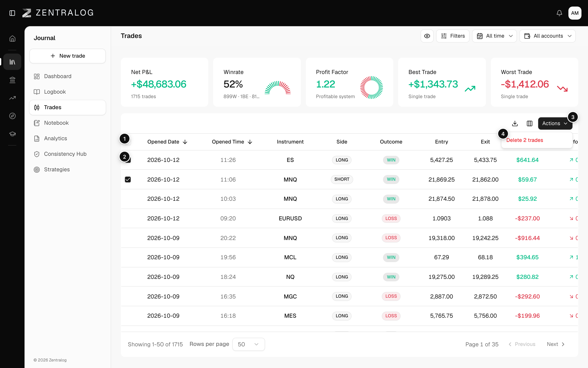Sort by Opened Date arrow
The image size is (588, 368).
coord(185,142)
